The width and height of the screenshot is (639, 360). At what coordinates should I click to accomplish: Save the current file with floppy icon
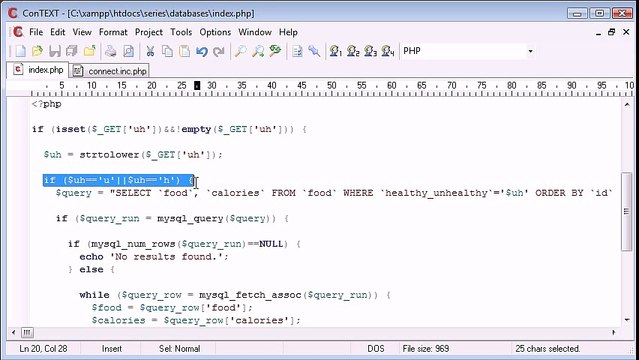click(x=55, y=51)
